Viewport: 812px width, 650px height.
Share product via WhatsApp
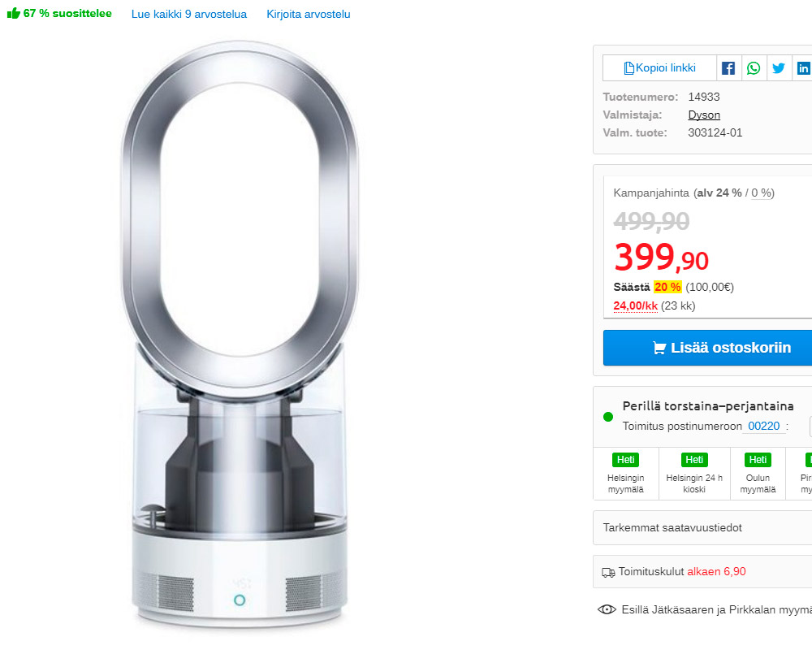(754, 68)
